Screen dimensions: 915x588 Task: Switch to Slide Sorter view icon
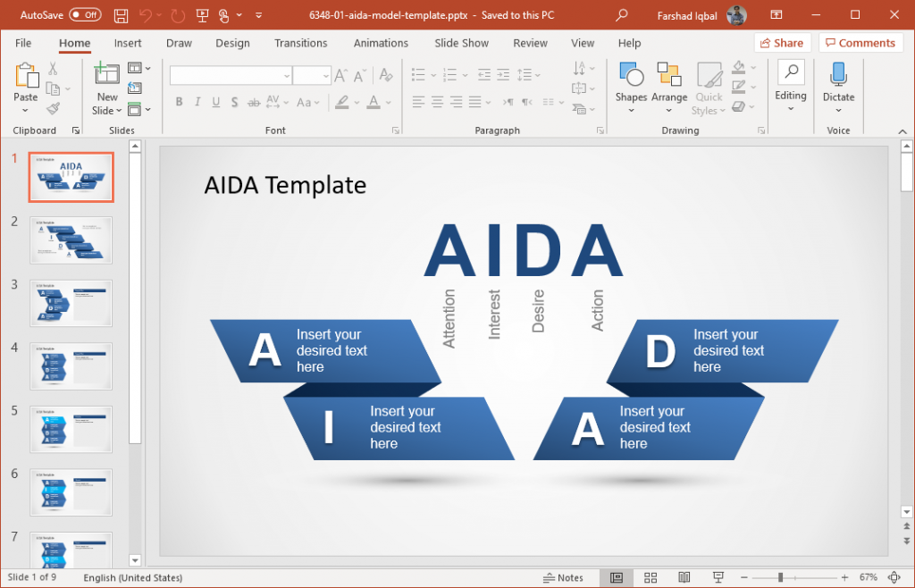pyautogui.click(x=651, y=577)
